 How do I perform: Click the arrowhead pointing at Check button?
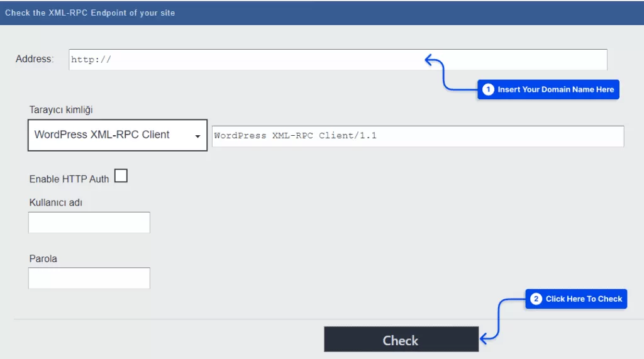tap(484, 341)
